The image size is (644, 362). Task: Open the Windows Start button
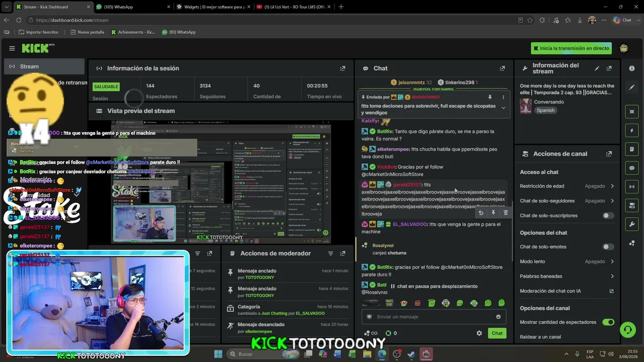click(218, 354)
